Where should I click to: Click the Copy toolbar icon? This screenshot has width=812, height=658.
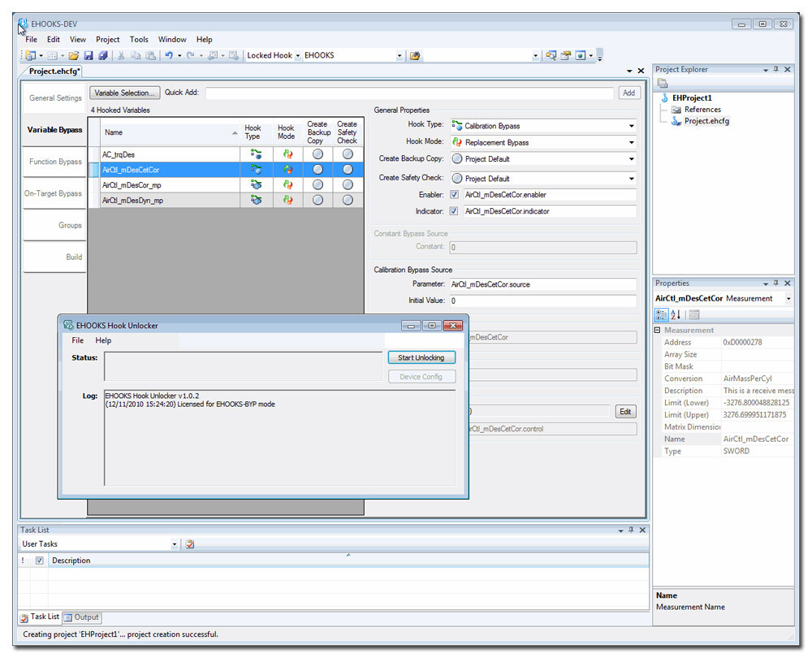[x=136, y=55]
